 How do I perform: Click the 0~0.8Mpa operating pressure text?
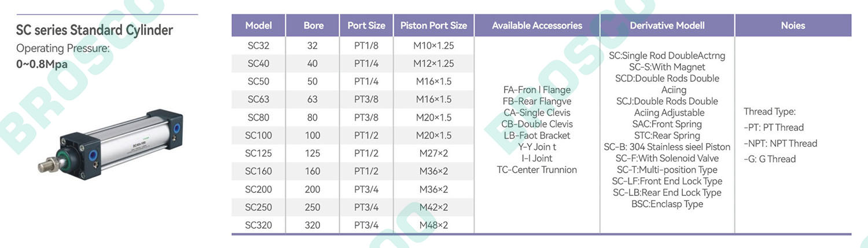42,64
